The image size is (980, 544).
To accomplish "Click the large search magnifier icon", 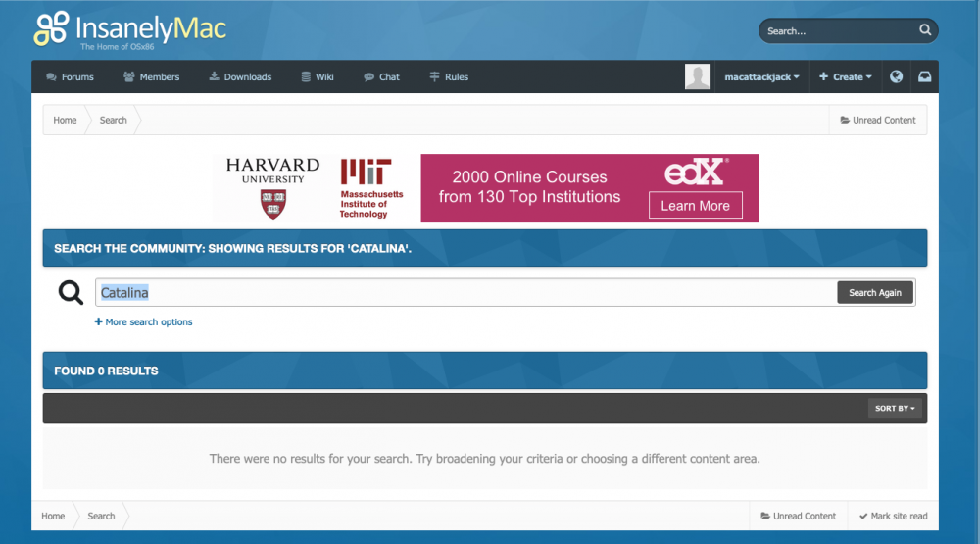I will 71,292.
